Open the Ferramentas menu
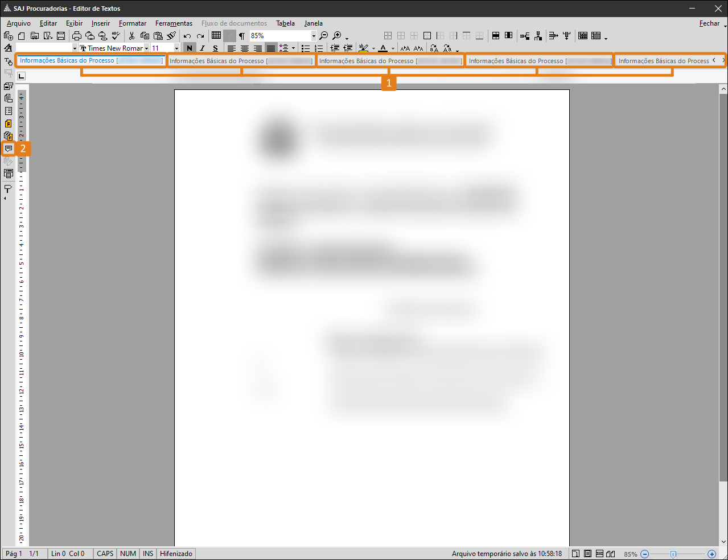Image resolution: width=728 pixels, height=560 pixels. pos(174,23)
